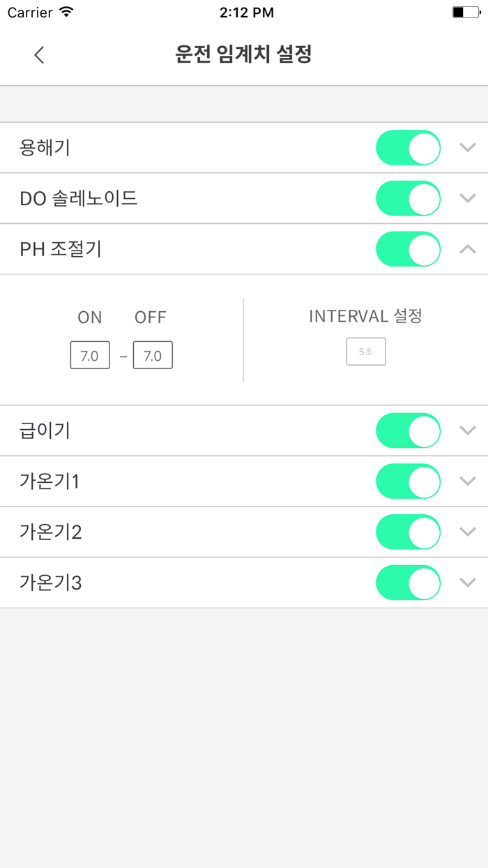This screenshot has width=488, height=868.
Task: Switch off the 급이기 toggle
Action: 408,431
